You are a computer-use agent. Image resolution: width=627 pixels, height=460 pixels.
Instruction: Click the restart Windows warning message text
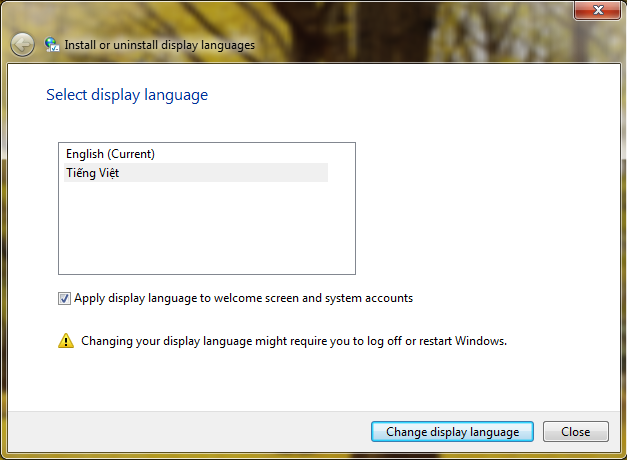click(x=294, y=341)
